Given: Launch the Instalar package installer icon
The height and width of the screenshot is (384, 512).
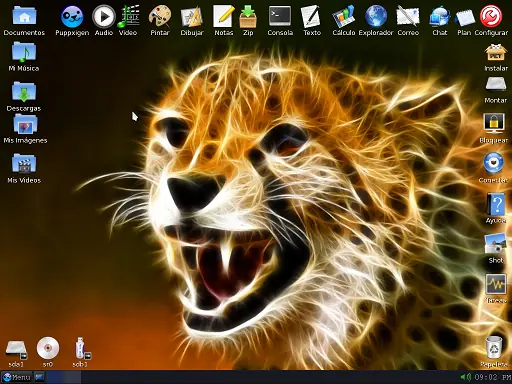Looking at the screenshot, I should (496, 53).
